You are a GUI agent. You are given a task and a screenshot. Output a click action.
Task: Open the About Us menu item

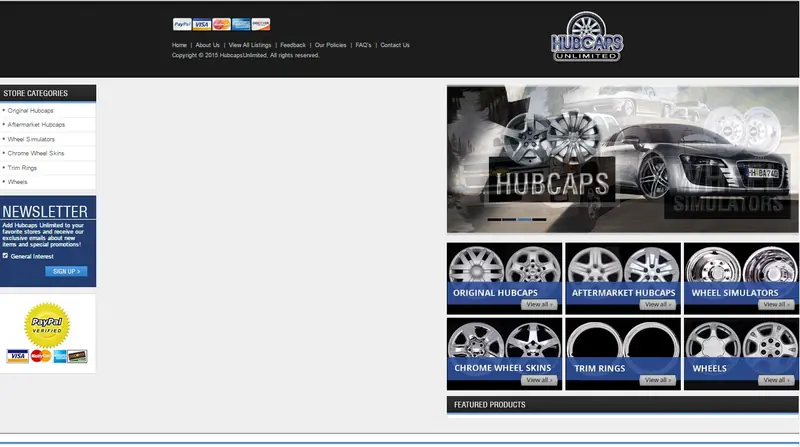pos(207,45)
